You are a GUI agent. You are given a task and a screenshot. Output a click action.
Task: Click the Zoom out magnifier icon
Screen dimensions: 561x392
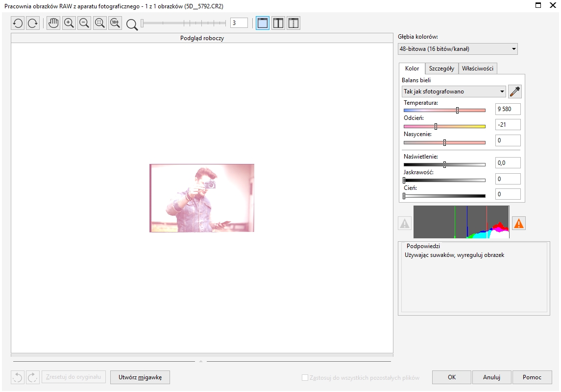84,23
